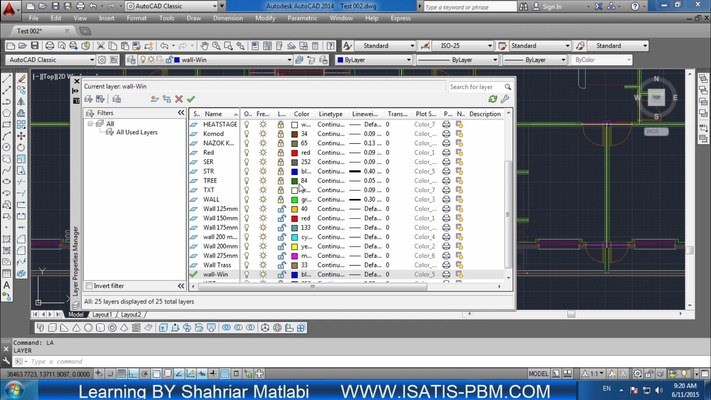711x400 pixels.
Task: Click the Union solid editing icon
Action: (226, 327)
